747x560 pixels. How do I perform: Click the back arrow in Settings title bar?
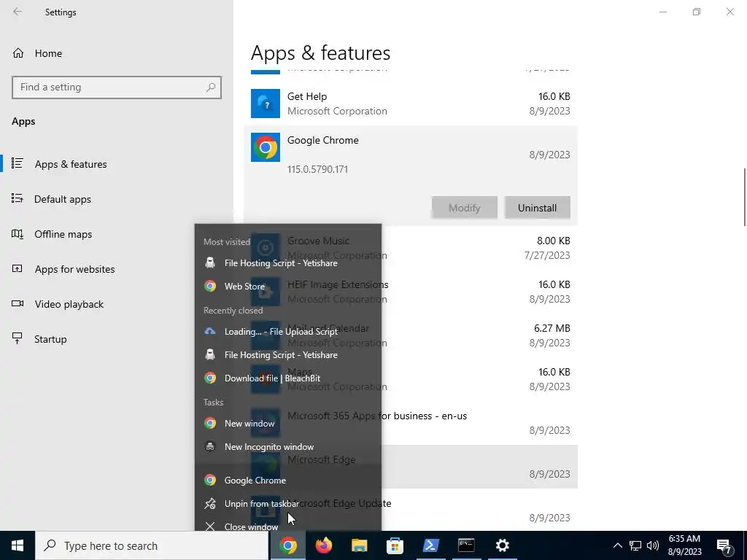point(18,12)
